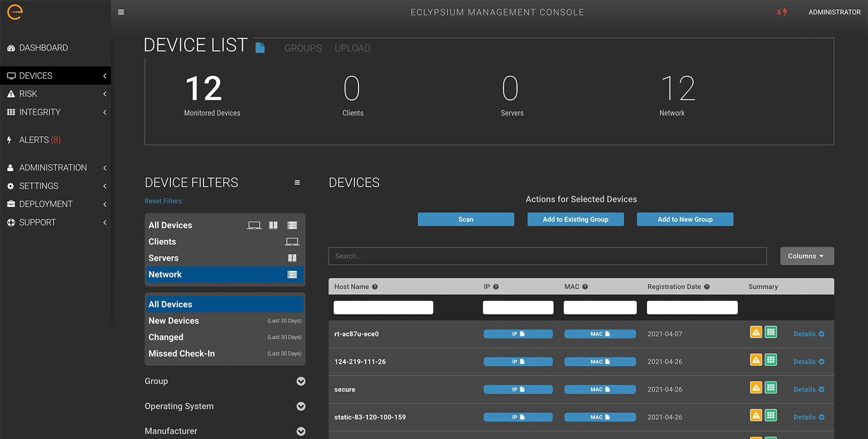Click the Servers rack icon

coord(292,258)
